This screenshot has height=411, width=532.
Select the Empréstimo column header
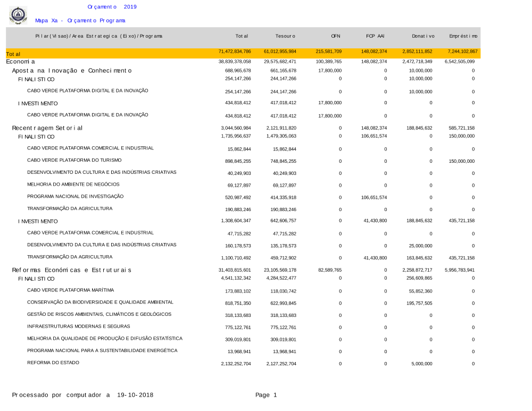(x=463, y=36)
